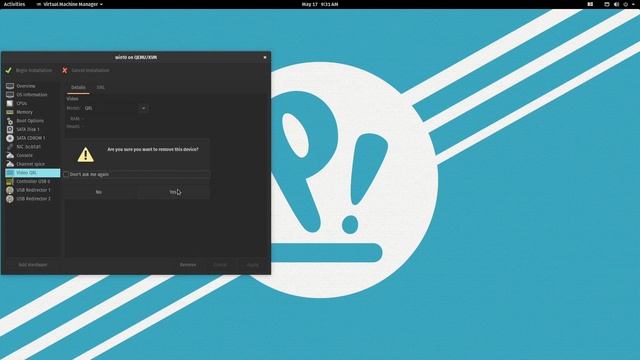
Task: Select the SATA CDROM 1 disc icon
Action: pyautogui.click(x=10, y=138)
